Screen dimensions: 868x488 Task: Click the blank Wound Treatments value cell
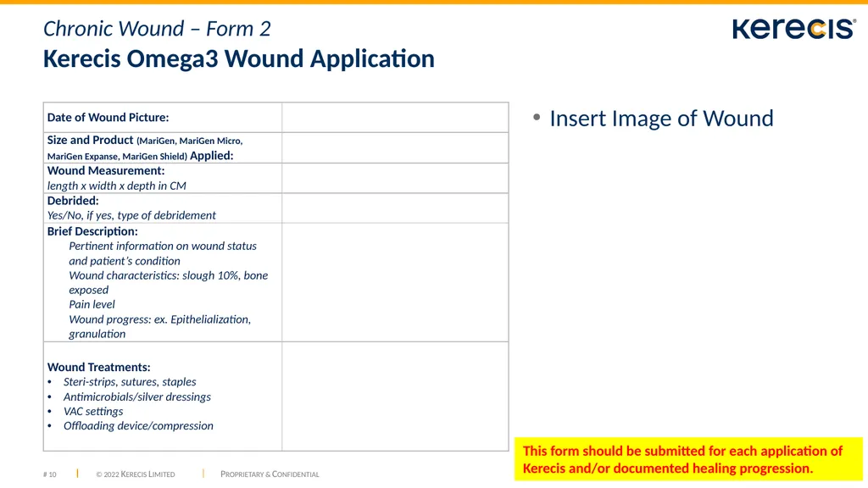point(395,396)
